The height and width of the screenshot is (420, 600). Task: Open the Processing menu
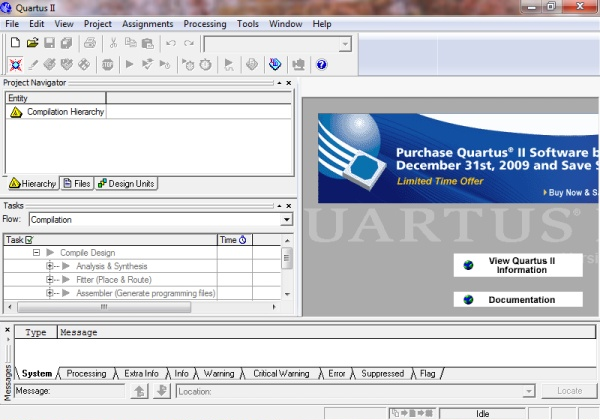(205, 24)
